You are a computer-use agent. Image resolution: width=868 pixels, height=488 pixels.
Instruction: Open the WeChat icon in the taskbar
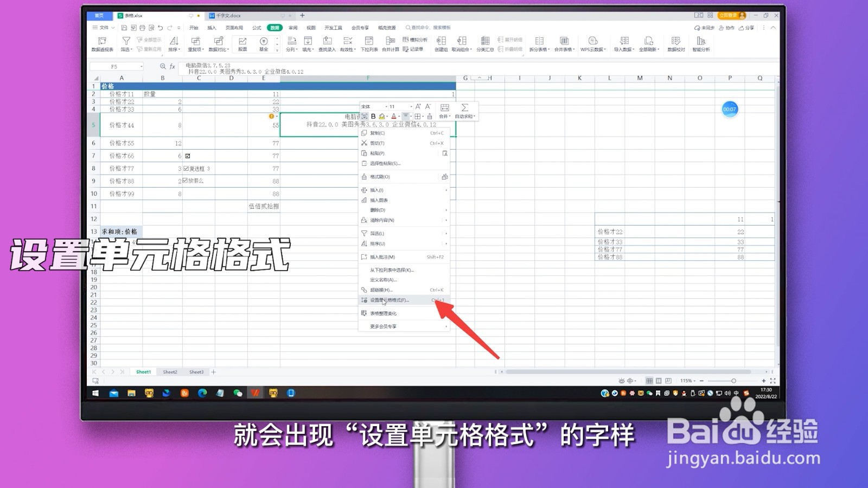click(238, 393)
